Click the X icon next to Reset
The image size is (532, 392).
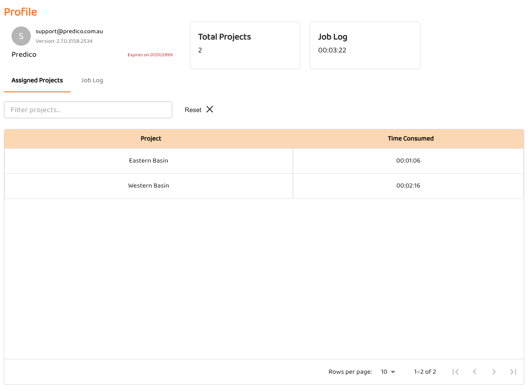pyautogui.click(x=210, y=110)
